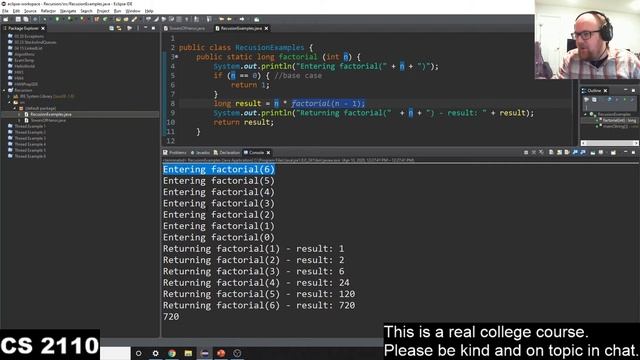Click code line 'return result;'
The width and height of the screenshot is (640, 360).
[243, 122]
